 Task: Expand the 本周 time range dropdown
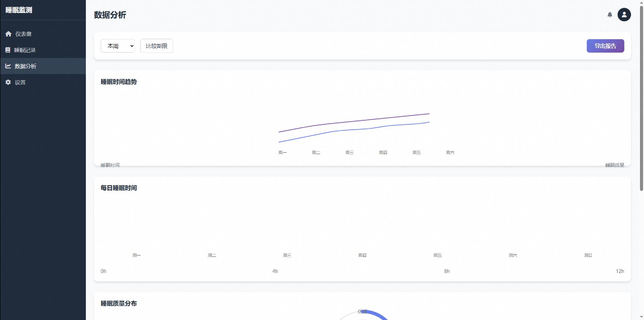click(118, 46)
